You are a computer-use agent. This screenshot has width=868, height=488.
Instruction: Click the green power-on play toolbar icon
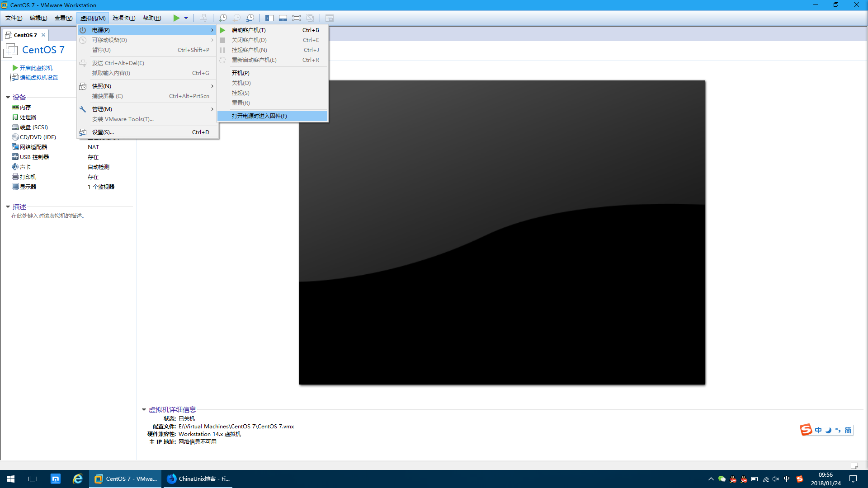pyautogui.click(x=176, y=18)
